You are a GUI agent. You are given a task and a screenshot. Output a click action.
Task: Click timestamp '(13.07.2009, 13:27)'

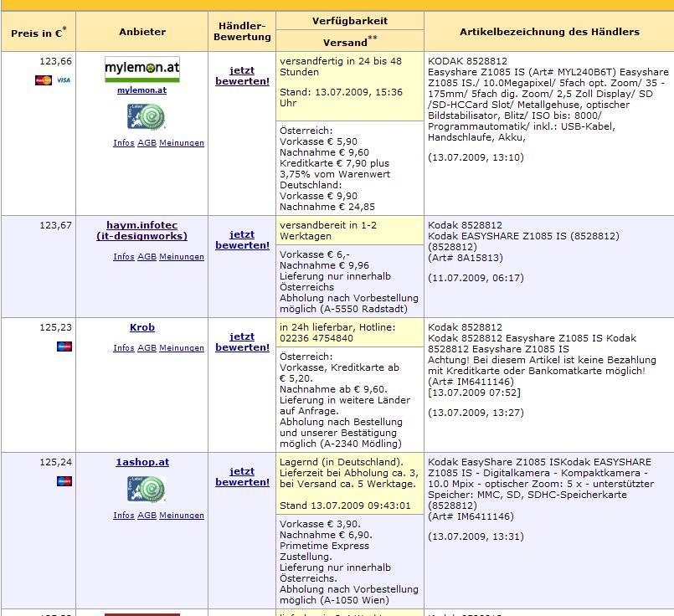point(476,413)
